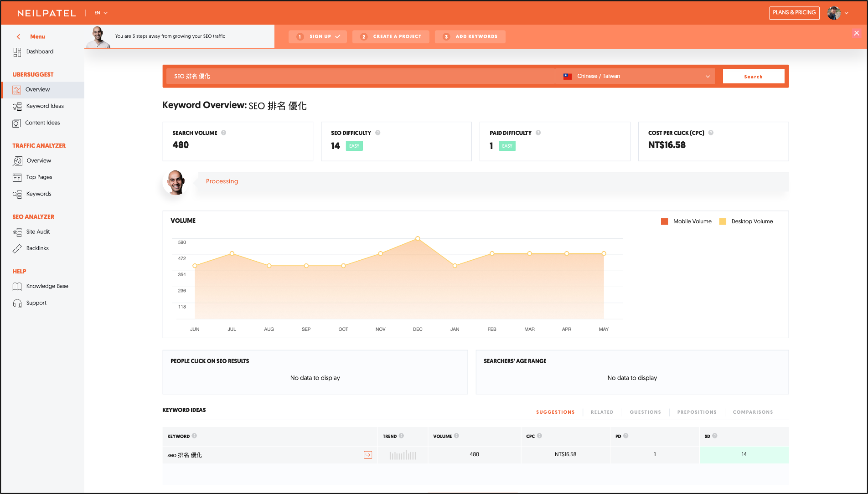Click the Top Pages icon
Viewport: 868px width, 494px height.
click(17, 178)
